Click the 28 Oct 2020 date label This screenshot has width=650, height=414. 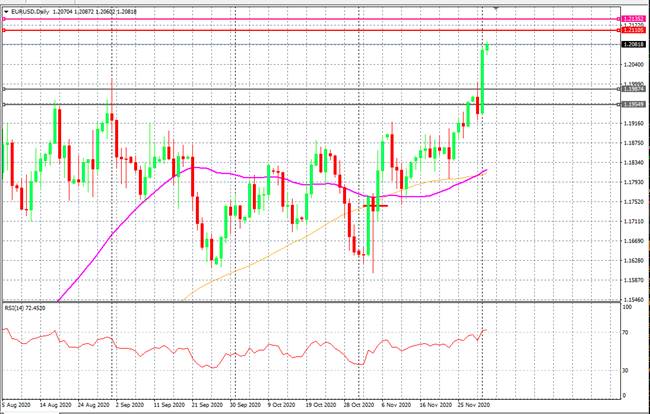point(358,404)
